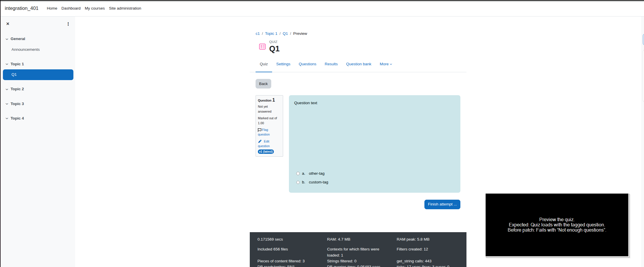Image resolution: width=644 pixels, height=267 pixels.
Task: Expand Topic 4 chevron in course index
Action: (7, 118)
